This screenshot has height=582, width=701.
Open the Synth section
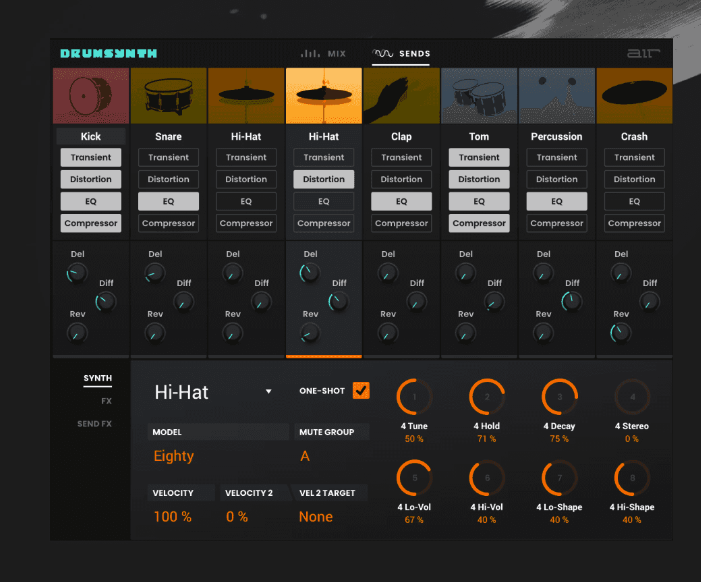[97, 378]
